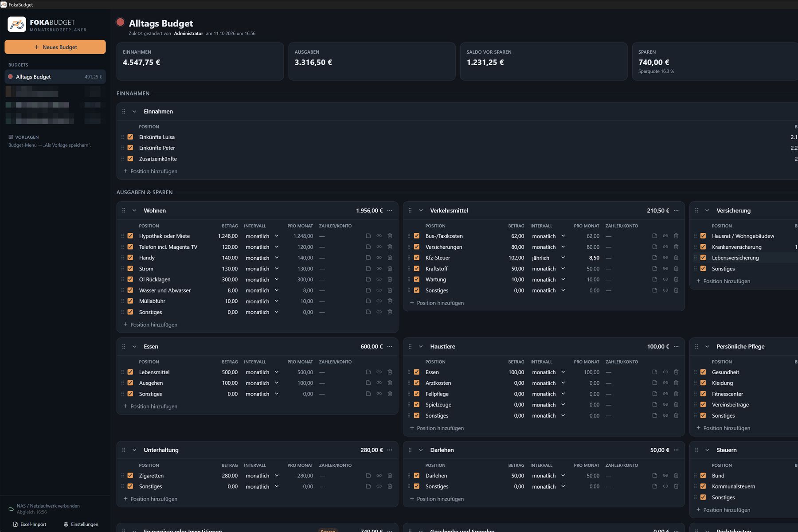Delete the Kfz-Steuer entry
Viewport: 798px width, 532px height.
click(676, 258)
